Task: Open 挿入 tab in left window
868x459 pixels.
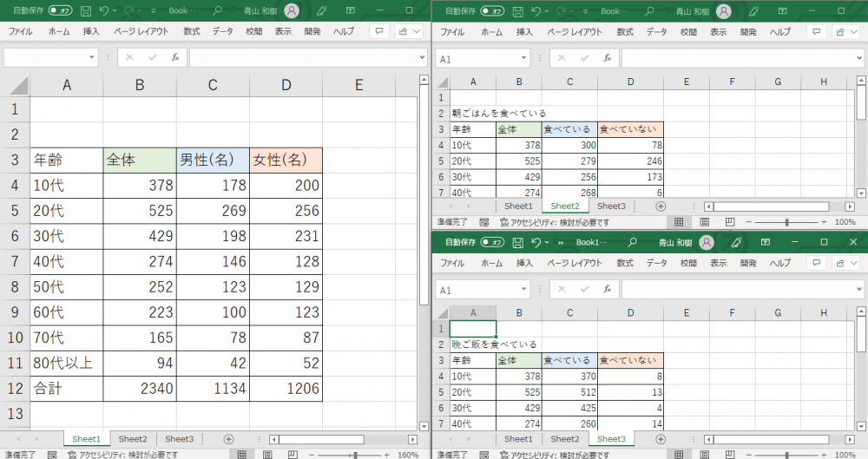Action: [91, 31]
